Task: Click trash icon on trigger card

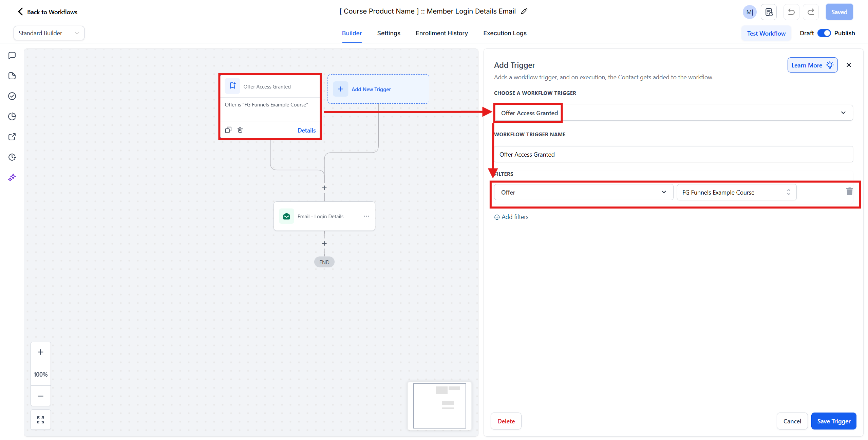Action: tap(240, 130)
